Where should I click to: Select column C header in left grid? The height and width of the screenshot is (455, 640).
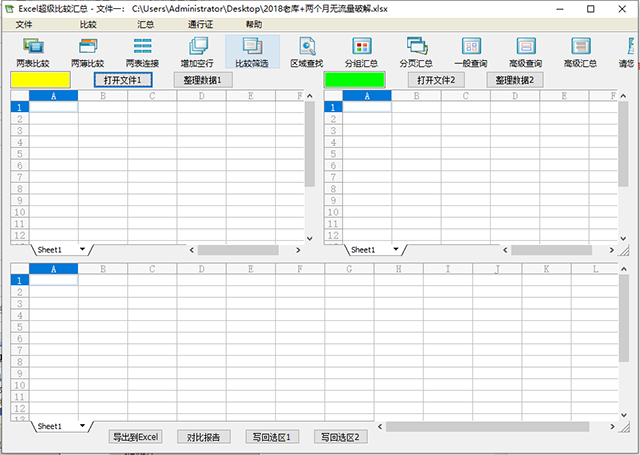click(152, 96)
